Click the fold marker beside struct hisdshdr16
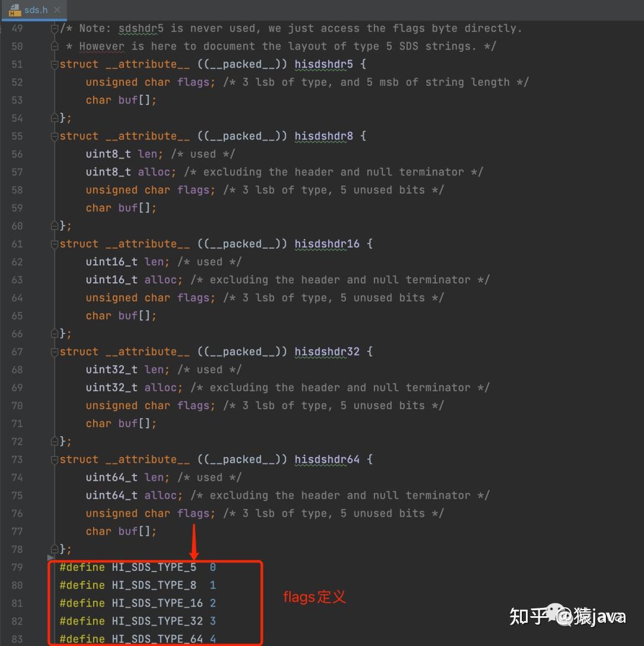Screen dimensions: 644x646 (x=54, y=243)
